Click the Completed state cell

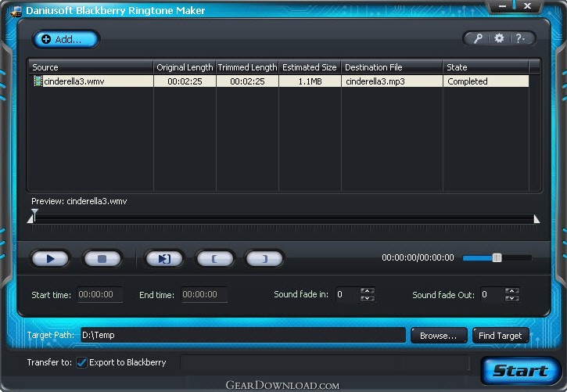tap(486, 81)
